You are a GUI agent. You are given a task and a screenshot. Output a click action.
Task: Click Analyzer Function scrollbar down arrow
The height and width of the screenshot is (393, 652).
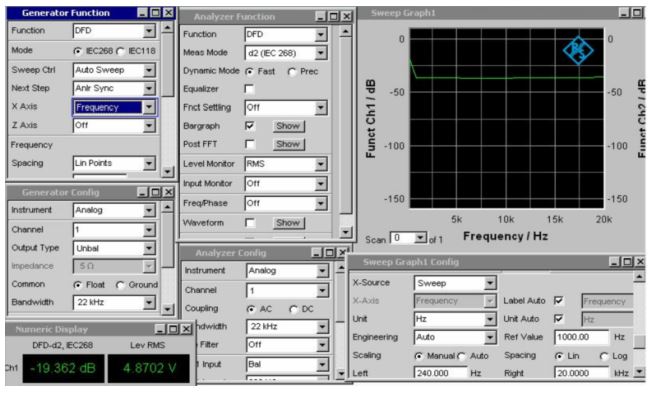(x=346, y=232)
